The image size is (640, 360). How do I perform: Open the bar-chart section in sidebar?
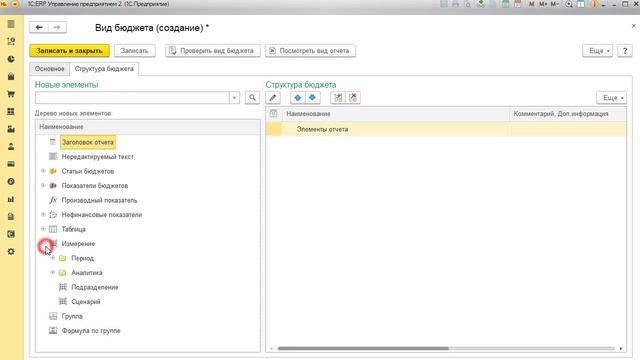(x=11, y=199)
